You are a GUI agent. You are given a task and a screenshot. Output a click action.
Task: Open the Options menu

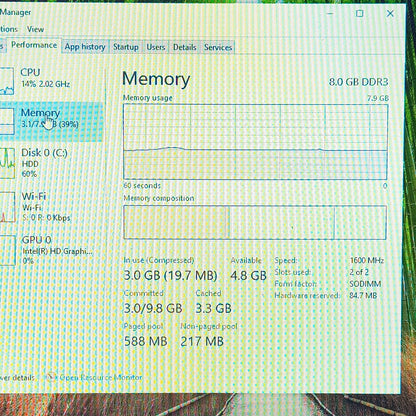pyautogui.click(x=8, y=29)
